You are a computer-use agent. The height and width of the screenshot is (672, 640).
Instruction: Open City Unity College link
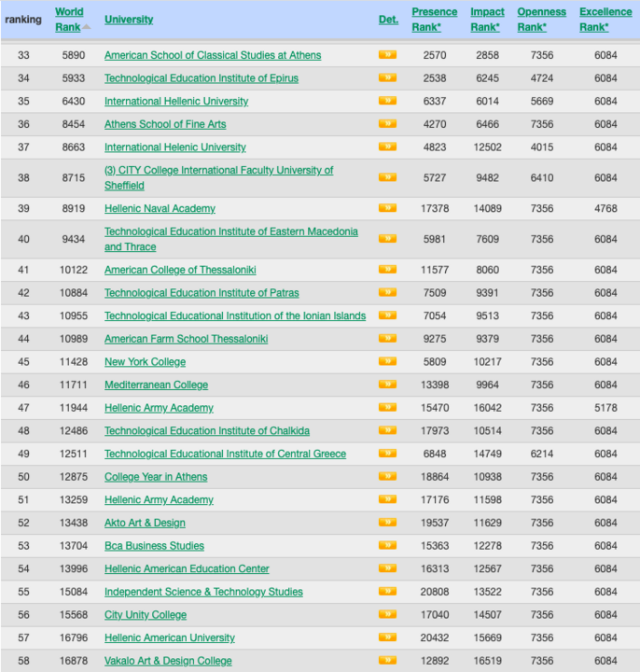coord(146,615)
